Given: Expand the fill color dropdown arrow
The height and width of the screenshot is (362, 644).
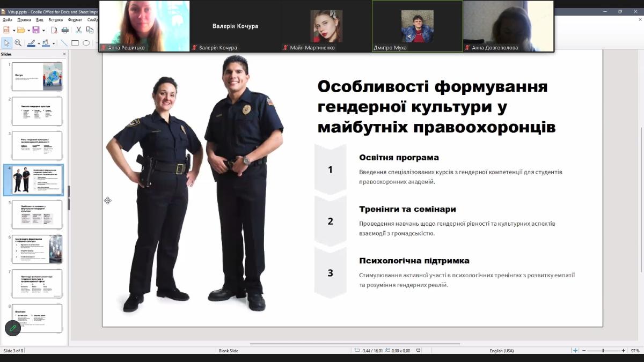Looking at the screenshot, I should (x=54, y=43).
